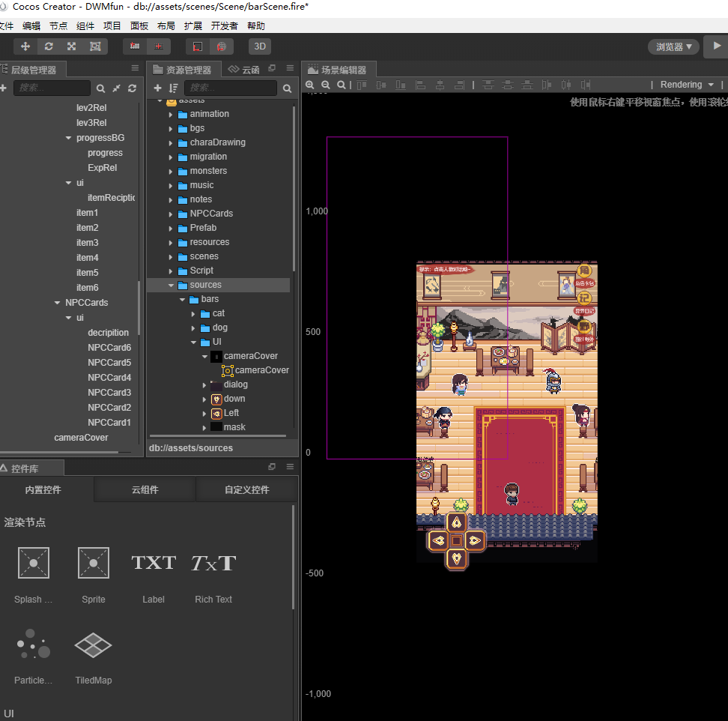This screenshot has width=728, height=721.
Task: Select the rotate transform tool
Action: [49, 46]
